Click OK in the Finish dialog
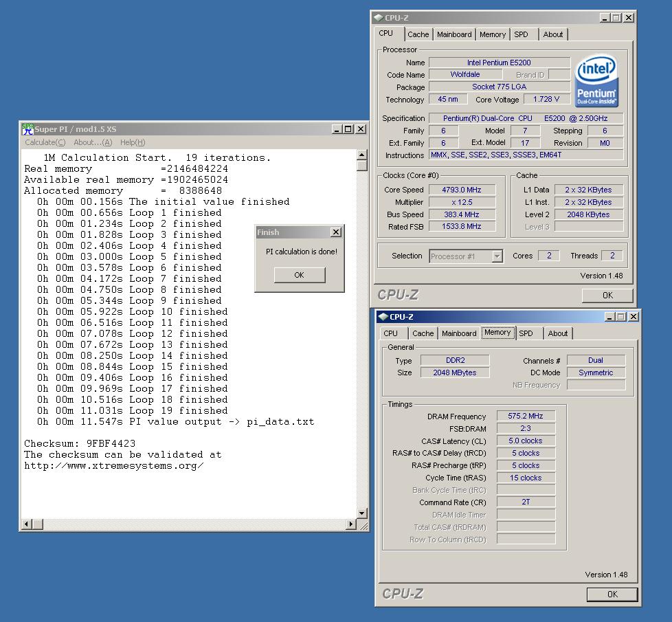 click(300, 275)
